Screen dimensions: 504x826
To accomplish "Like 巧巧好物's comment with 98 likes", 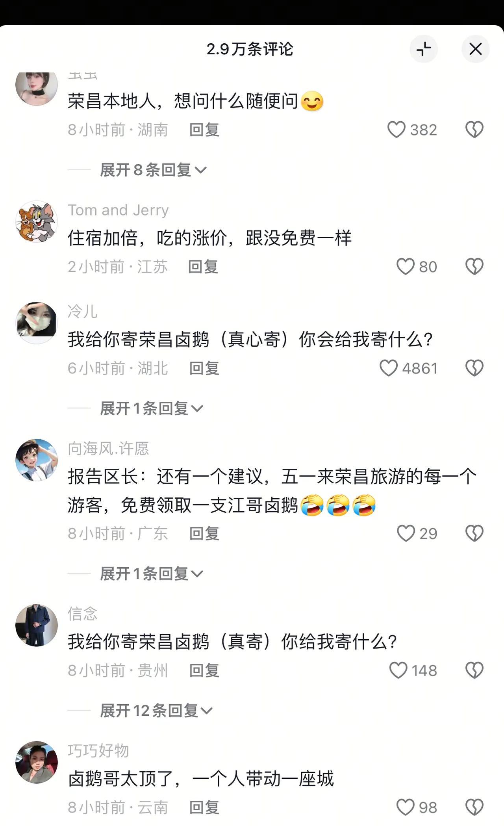I will pyautogui.click(x=405, y=807).
